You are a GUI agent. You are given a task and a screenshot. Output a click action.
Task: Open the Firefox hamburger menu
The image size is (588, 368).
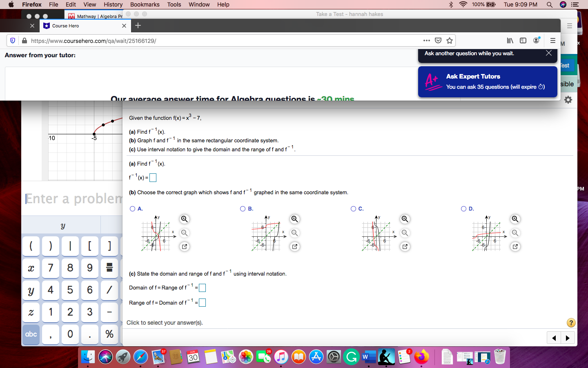pos(552,40)
